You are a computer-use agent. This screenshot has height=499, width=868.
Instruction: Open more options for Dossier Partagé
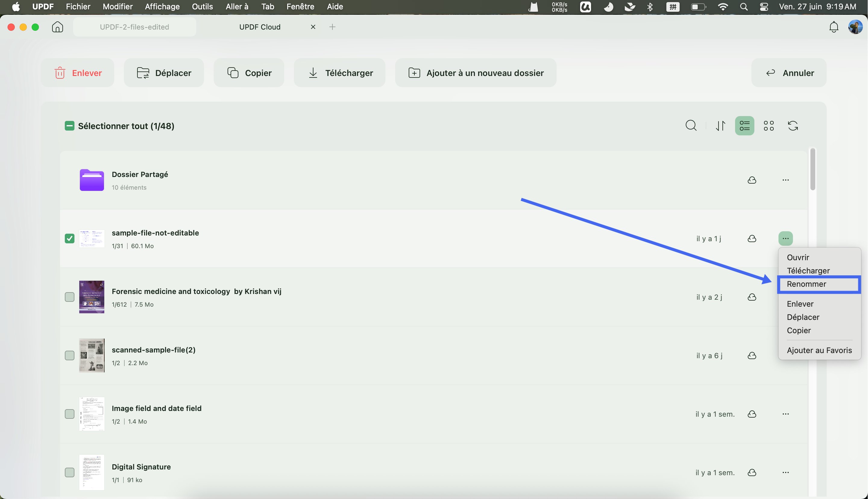pos(785,180)
